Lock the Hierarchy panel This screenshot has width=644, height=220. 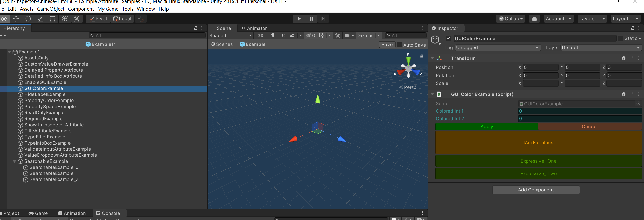pos(196,28)
